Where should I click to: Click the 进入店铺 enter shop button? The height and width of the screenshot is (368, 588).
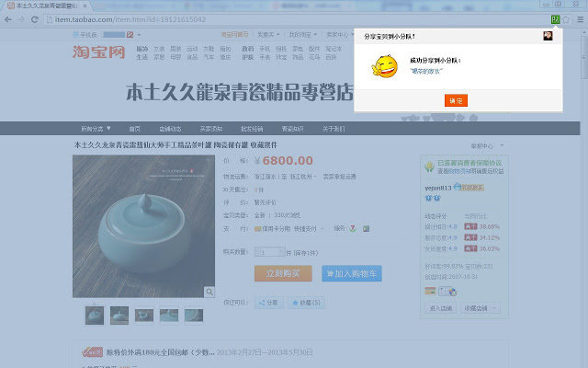[x=441, y=308]
